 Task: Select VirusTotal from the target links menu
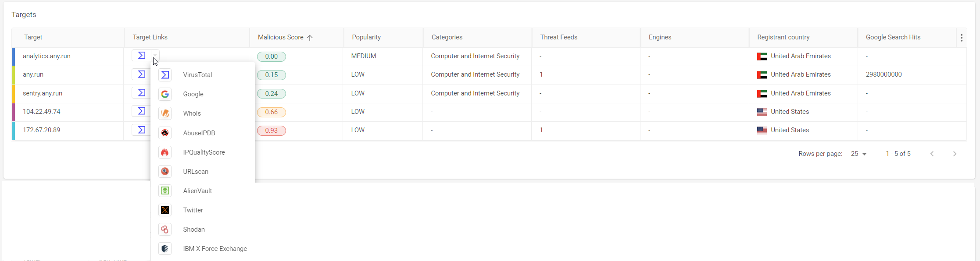click(x=197, y=74)
